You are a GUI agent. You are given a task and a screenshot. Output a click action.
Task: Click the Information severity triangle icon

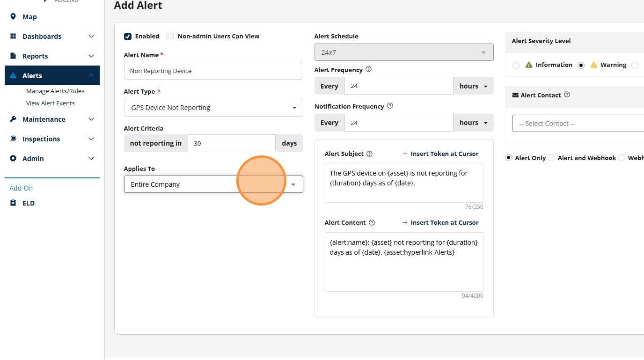[x=529, y=65]
